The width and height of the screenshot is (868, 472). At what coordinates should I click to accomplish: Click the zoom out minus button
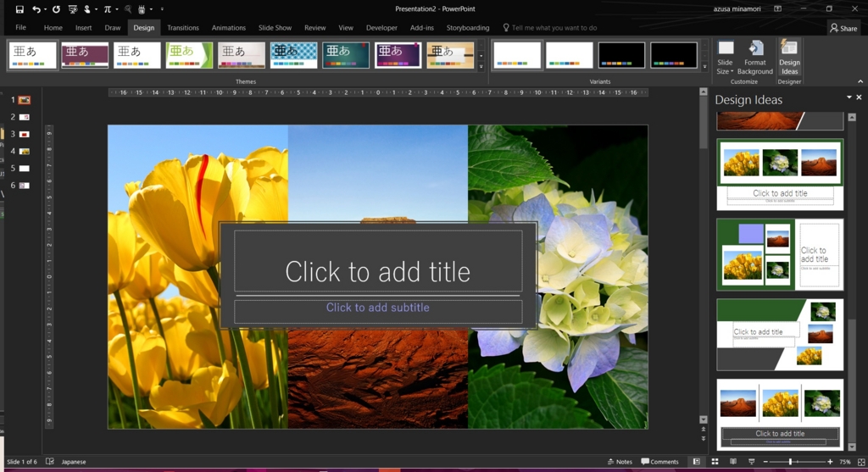(765, 462)
